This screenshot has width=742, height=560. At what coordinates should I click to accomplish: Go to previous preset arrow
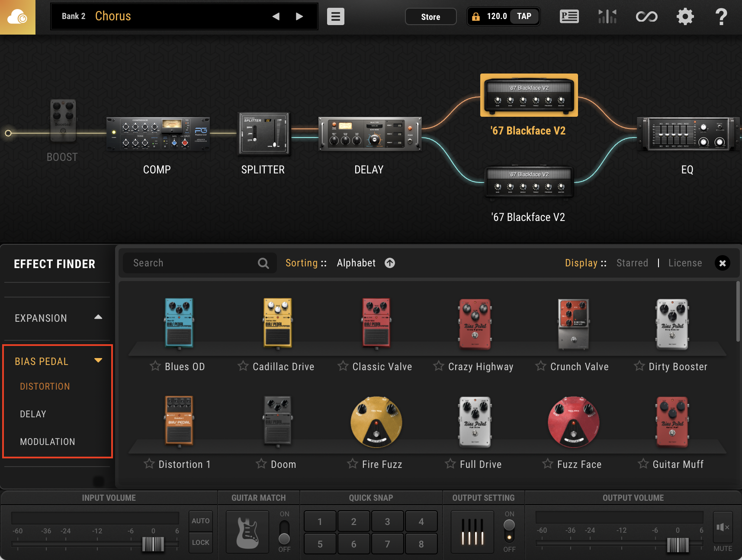point(276,16)
